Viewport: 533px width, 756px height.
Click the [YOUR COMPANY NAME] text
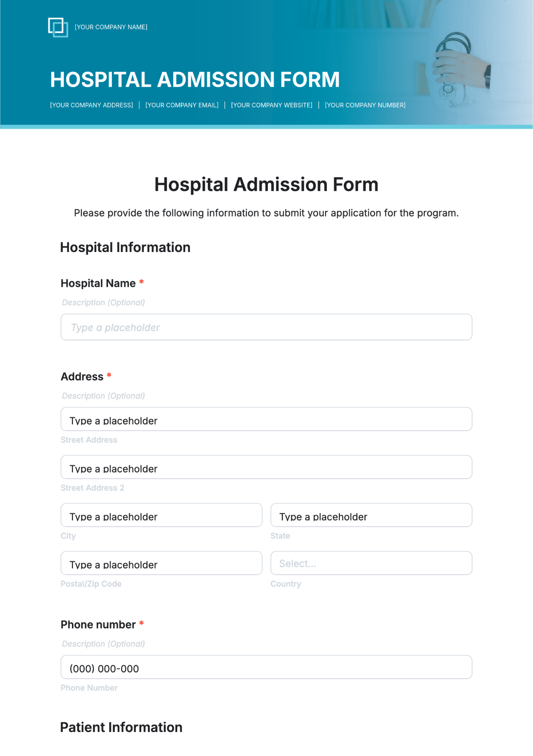pyautogui.click(x=111, y=27)
